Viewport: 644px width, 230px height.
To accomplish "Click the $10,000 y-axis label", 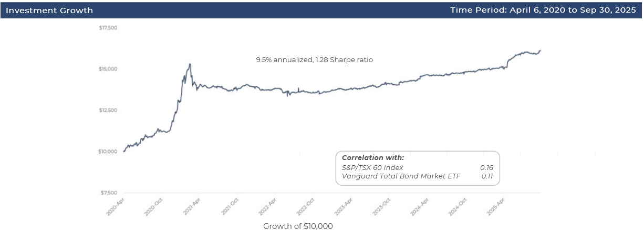I will (x=108, y=152).
